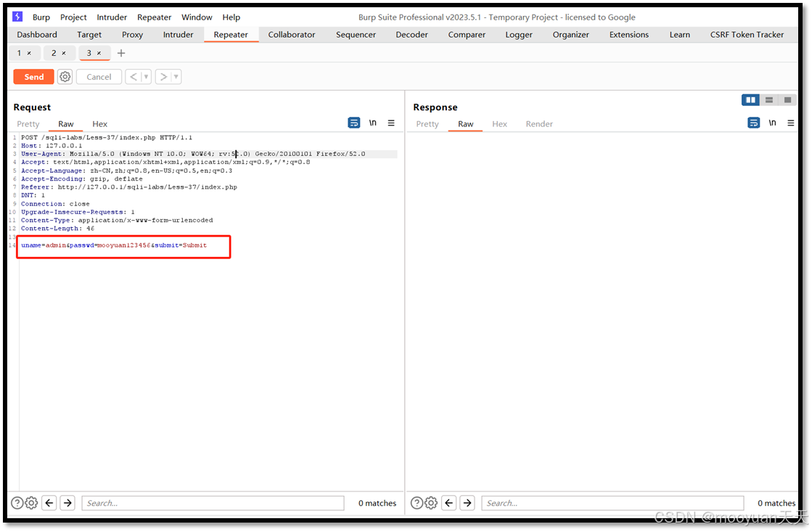Switch to Organizer tab

570,35
